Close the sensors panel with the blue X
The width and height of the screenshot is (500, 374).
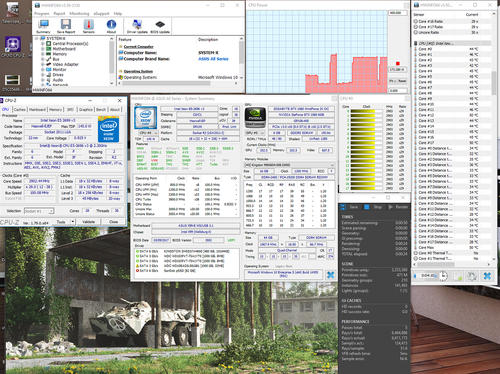tap(487, 276)
